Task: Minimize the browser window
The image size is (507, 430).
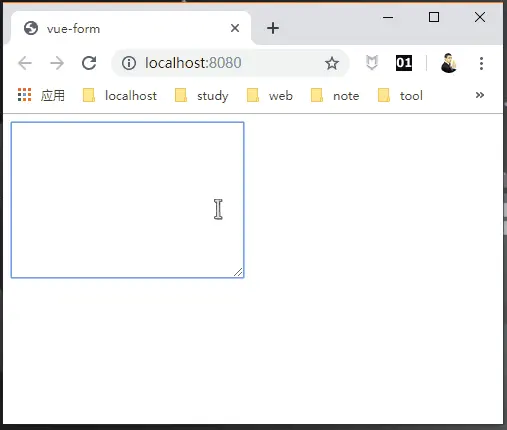Action: point(388,17)
